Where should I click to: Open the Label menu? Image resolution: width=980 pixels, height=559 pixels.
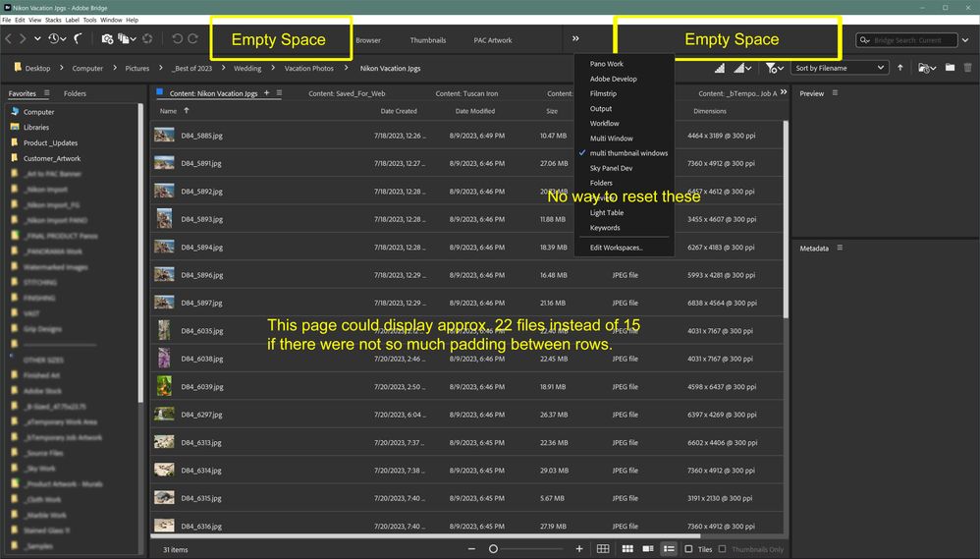[x=73, y=20]
